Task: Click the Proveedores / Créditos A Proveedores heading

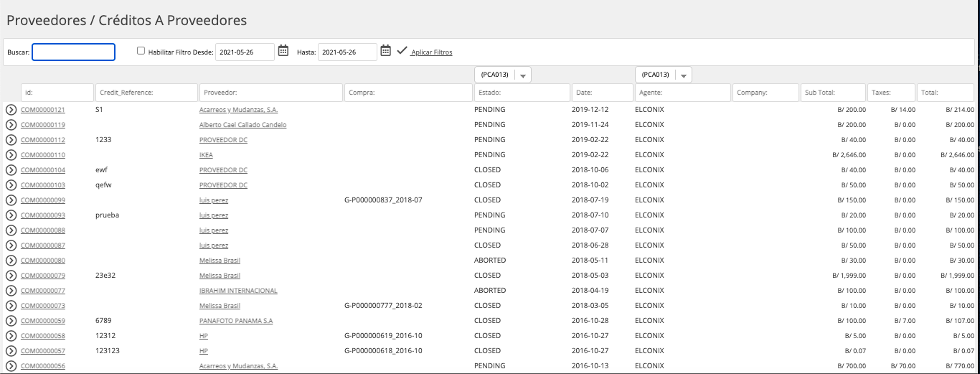Action: point(126,21)
